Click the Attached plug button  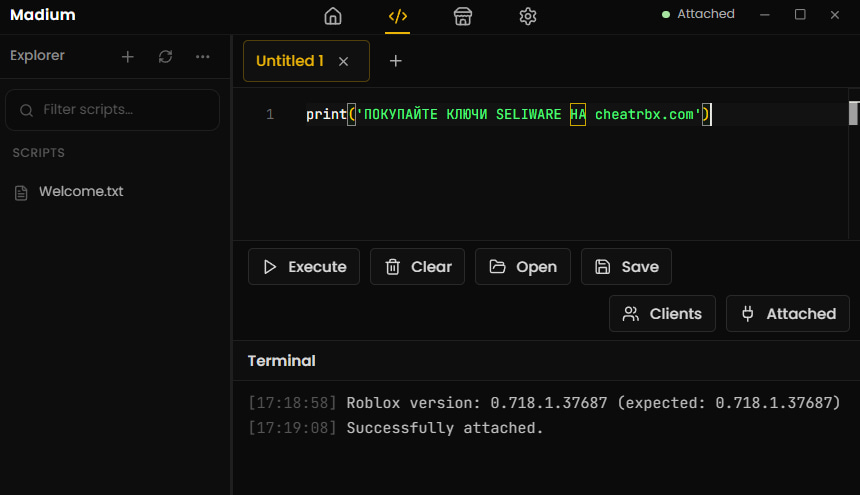click(x=788, y=314)
